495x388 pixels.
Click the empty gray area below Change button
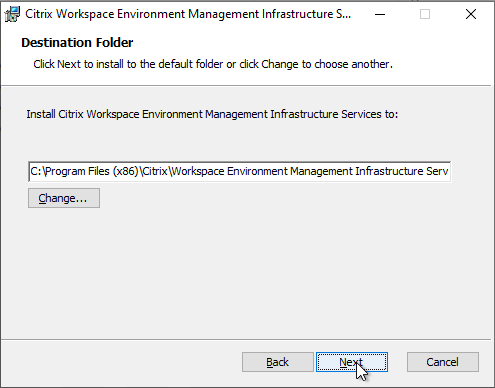(x=247, y=273)
